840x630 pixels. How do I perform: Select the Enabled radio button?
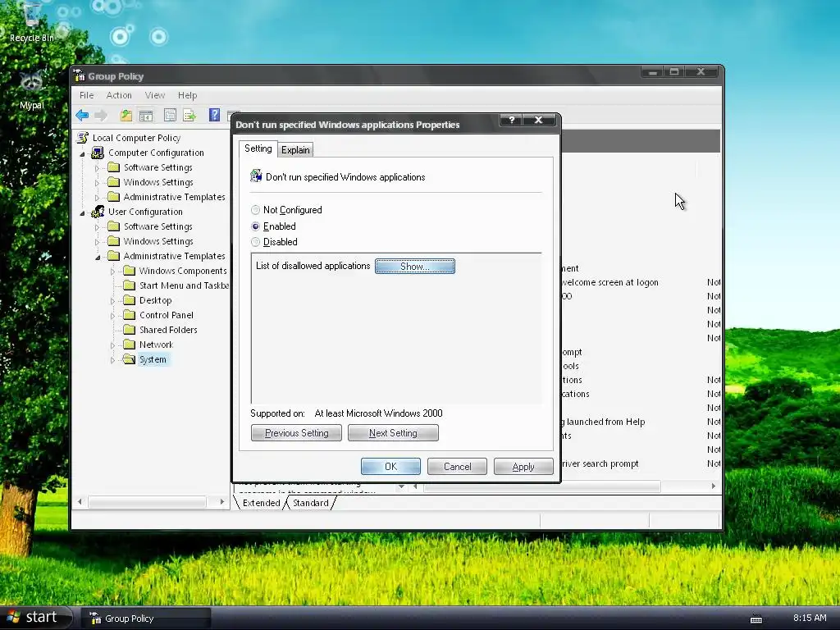tap(256, 226)
